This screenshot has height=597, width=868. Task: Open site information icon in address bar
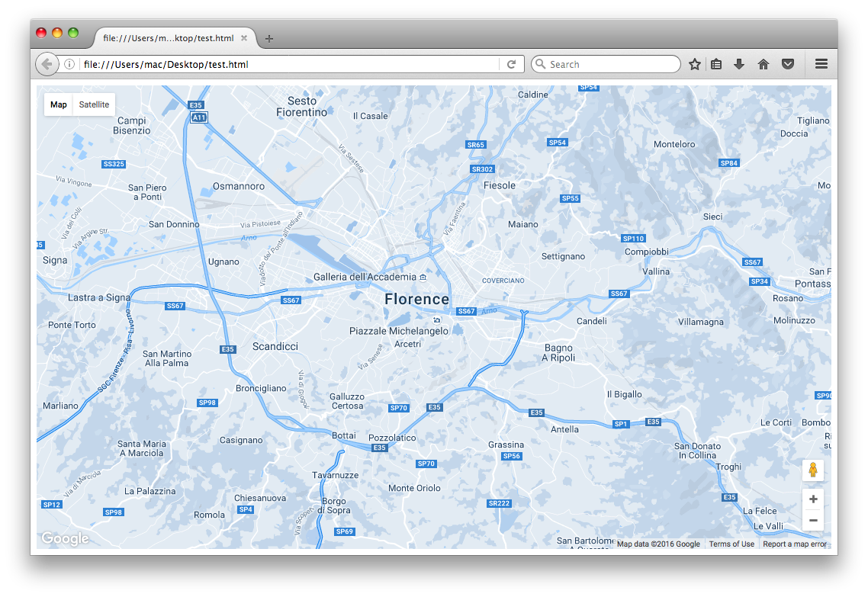pos(69,64)
